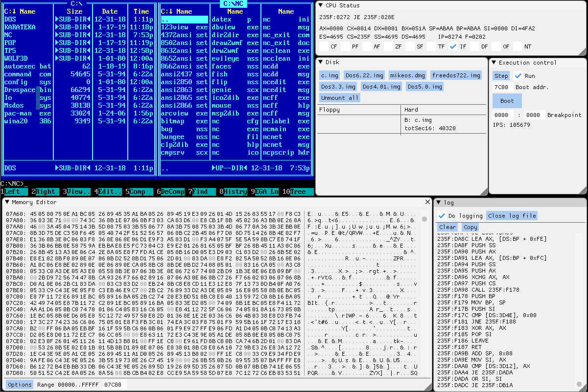Edit the breakpoint segment field
Image resolution: width=588 pixels, height=392 pixels.
click(502, 115)
